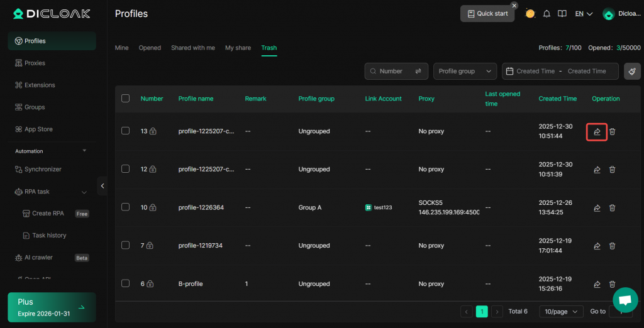Restore profile number 13 from trash
Viewport: 644px width, 328px height.
[x=597, y=131]
